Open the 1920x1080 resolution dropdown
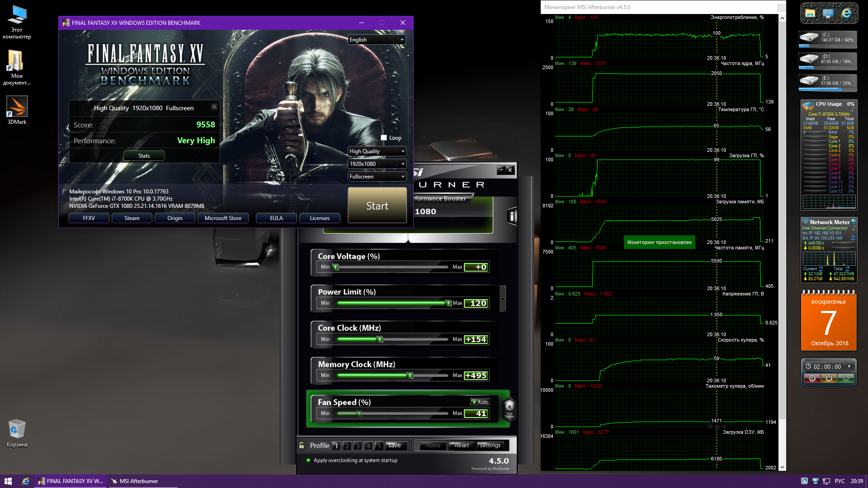 click(377, 164)
